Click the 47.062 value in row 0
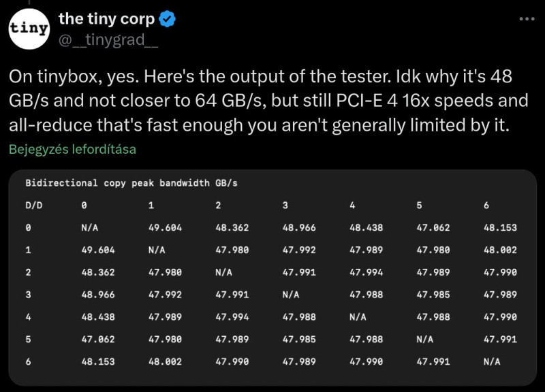This screenshot has width=545, height=392. click(x=433, y=228)
